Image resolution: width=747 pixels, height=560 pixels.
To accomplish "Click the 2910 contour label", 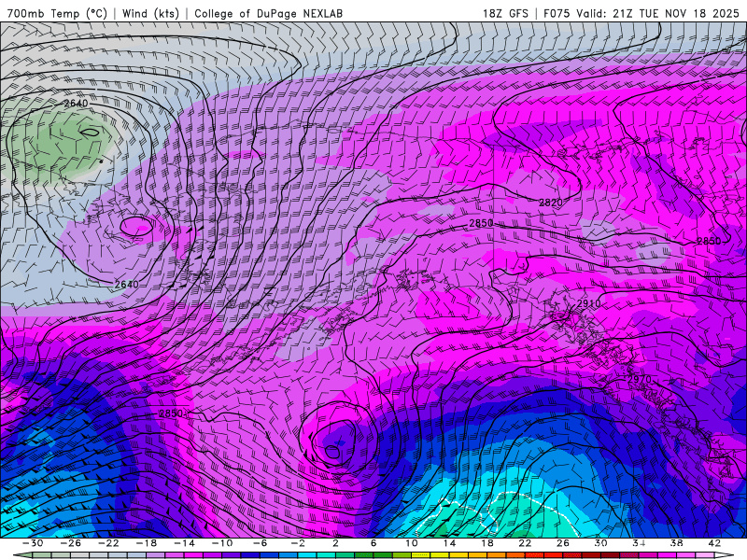I will [x=589, y=303].
